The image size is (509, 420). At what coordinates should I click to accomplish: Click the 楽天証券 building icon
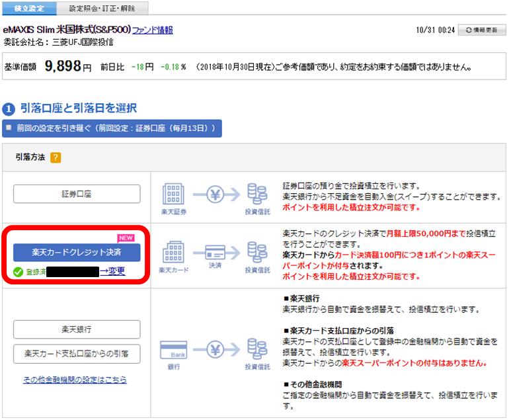pyautogui.click(x=173, y=194)
